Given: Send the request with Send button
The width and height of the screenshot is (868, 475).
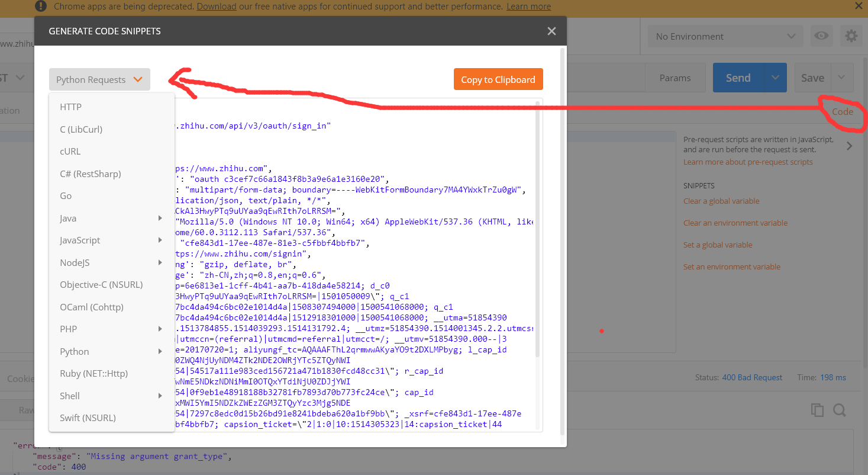Looking at the screenshot, I should click(738, 78).
